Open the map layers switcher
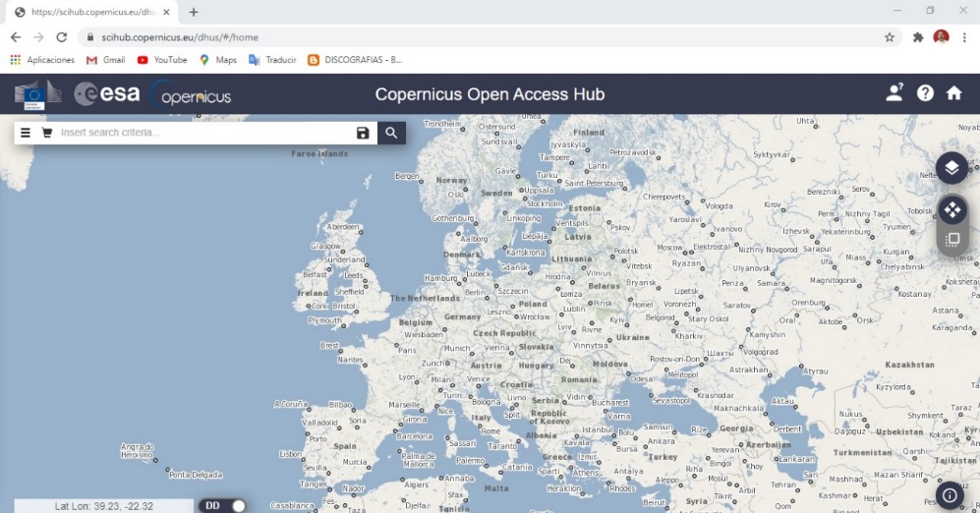The image size is (980, 513). click(951, 167)
